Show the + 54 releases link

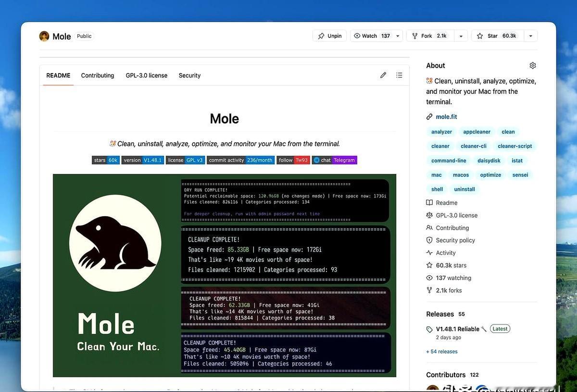point(442,352)
